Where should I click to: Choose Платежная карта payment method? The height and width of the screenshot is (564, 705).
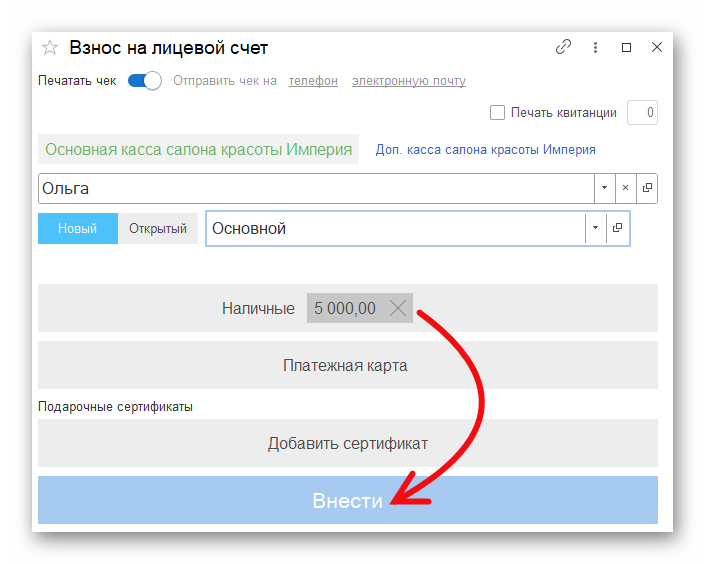tap(348, 365)
